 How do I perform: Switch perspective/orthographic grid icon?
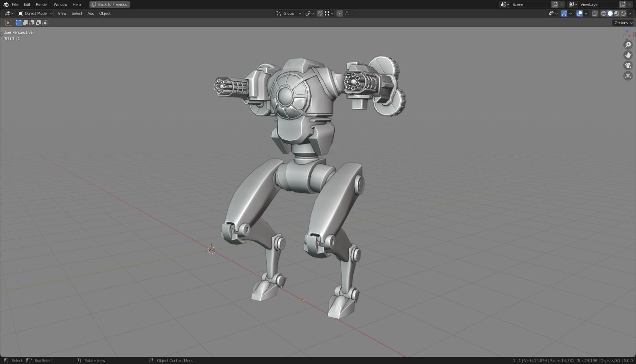pyautogui.click(x=628, y=76)
